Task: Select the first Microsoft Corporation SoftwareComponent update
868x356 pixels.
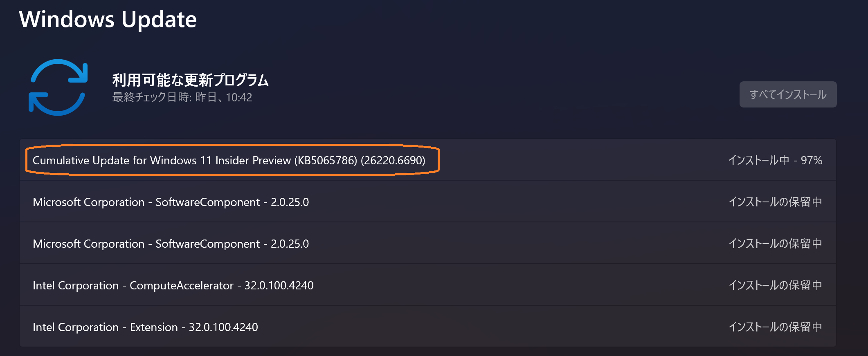Action: click(x=171, y=202)
